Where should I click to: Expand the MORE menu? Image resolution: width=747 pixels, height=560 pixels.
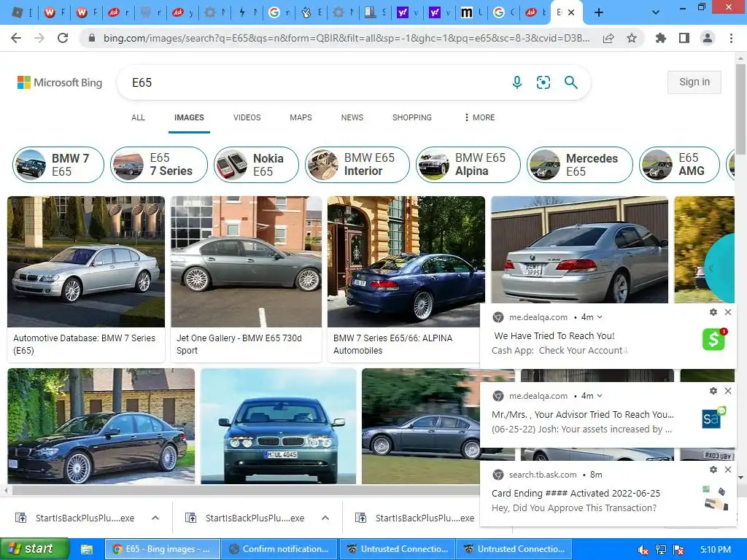click(480, 117)
